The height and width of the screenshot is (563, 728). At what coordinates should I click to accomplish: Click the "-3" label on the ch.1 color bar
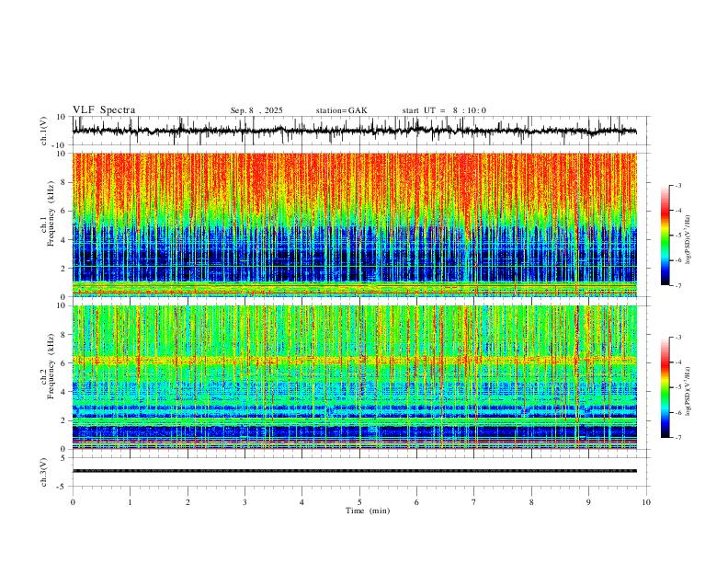[678, 185]
